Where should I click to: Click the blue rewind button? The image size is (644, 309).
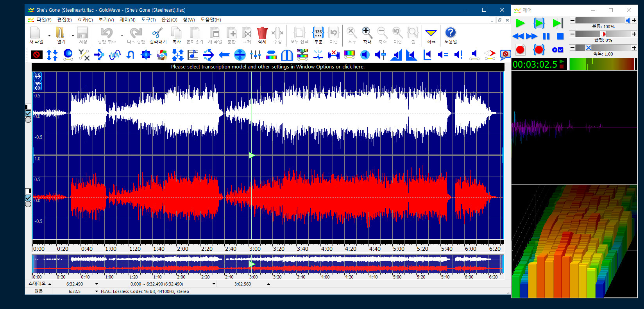[518, 36]
